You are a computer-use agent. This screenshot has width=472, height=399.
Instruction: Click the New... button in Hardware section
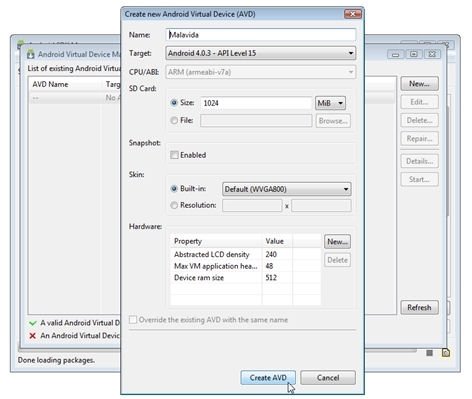(337, 242)
